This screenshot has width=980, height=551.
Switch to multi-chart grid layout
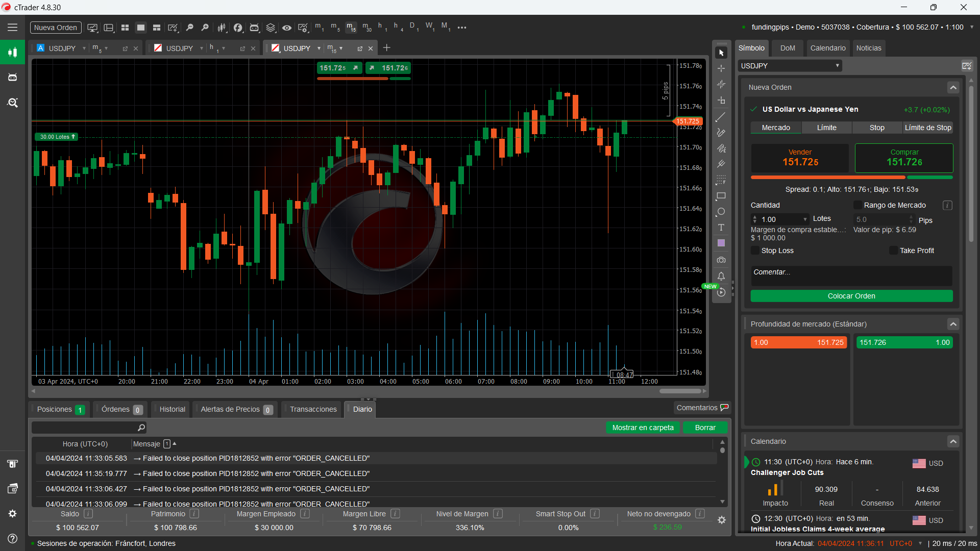pyautogui.click(x=125, y=28)
